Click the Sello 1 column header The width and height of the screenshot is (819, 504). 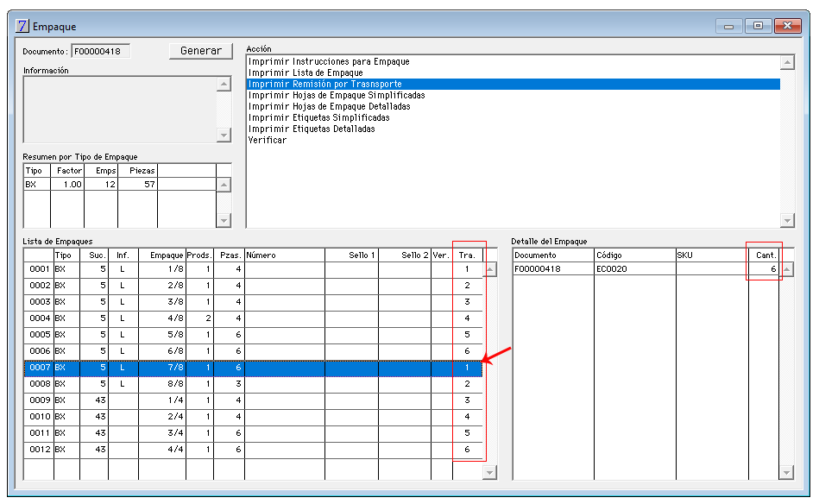pyautogui.click(x=351, y=255)
